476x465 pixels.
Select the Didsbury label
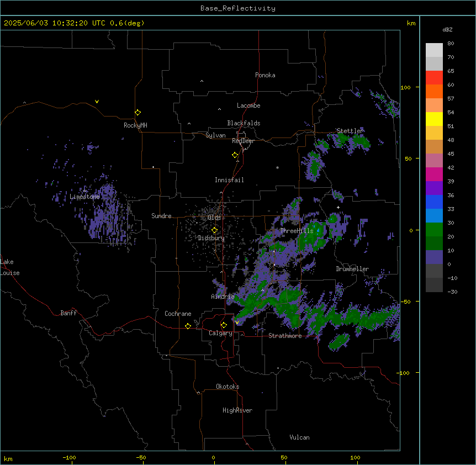coord(211,238)
